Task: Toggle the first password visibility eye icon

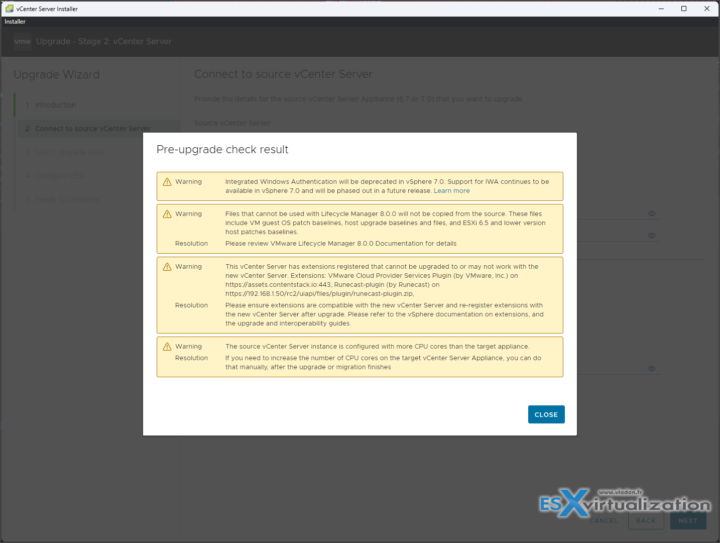Action: coord(651,213)
